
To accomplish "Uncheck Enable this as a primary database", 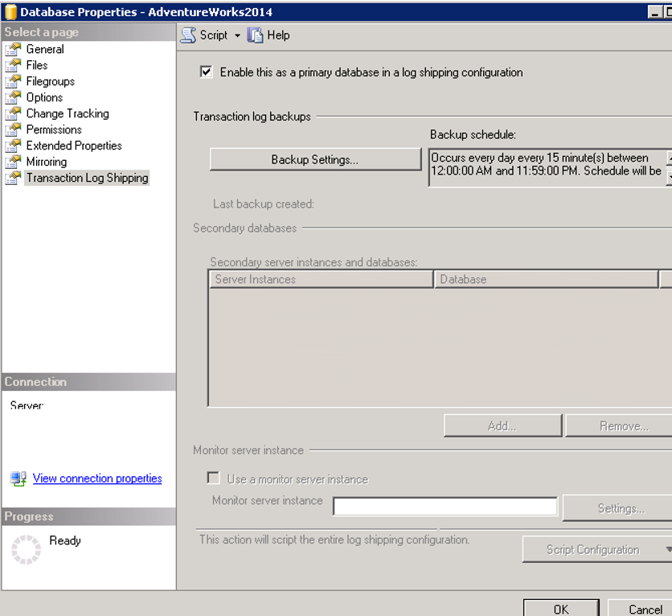I will point(206,72).
